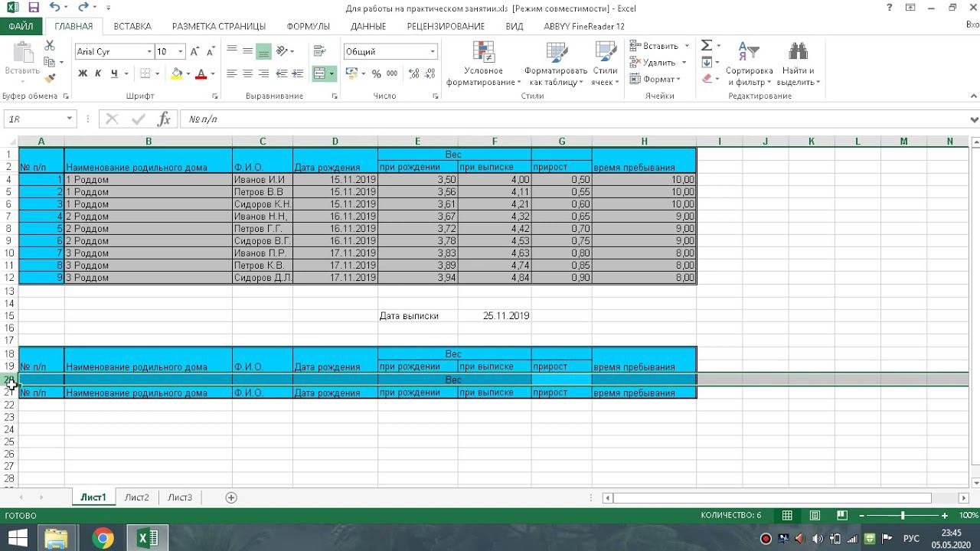Apply accounting number format
This screenshot has height=551, width=980.
click(351, 73)
